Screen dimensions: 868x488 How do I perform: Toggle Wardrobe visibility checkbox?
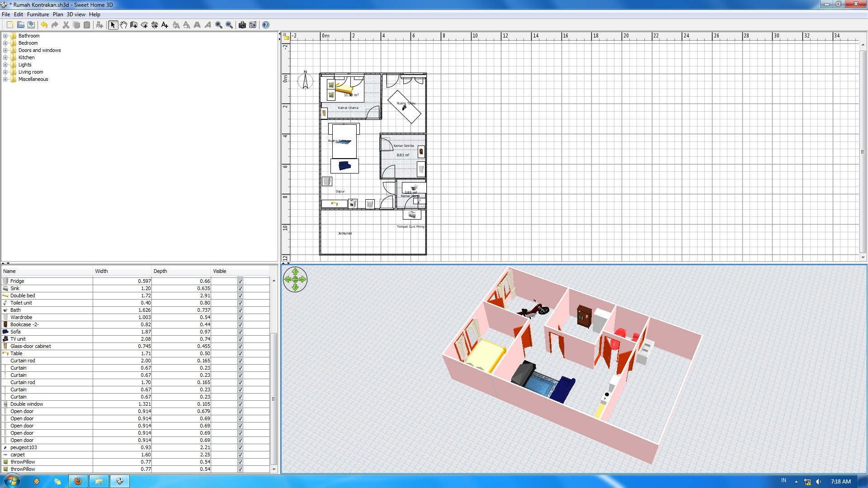click(240, 317)
